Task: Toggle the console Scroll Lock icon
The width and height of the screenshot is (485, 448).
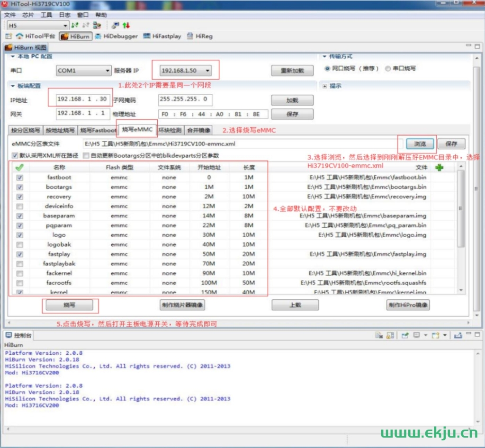Action: (x=390, y=335)
